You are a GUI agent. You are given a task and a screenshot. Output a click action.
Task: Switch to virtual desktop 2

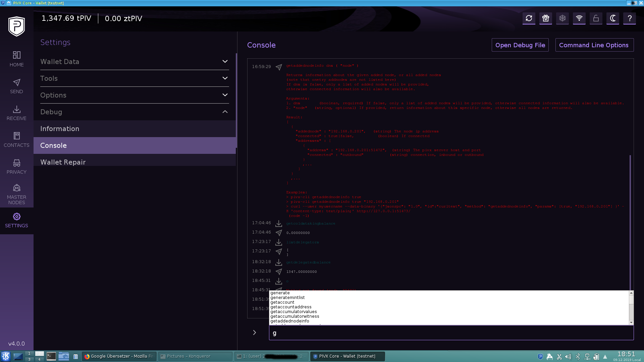40,354
